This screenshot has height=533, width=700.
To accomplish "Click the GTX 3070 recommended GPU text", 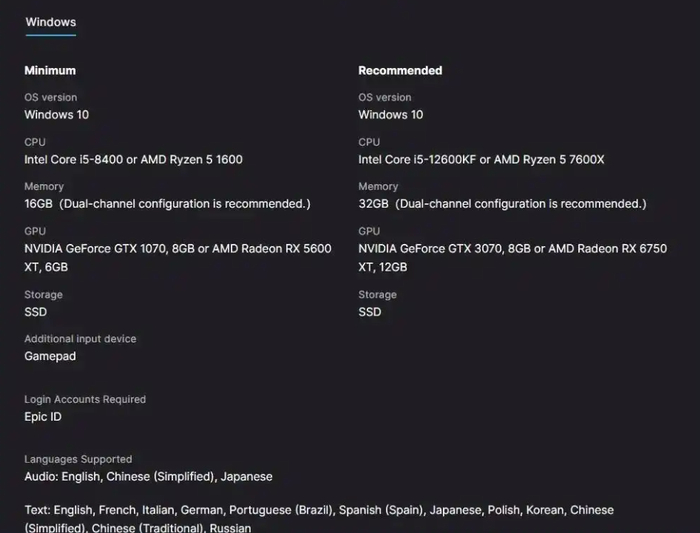I will pyautogui.click(x=465, y=248).
